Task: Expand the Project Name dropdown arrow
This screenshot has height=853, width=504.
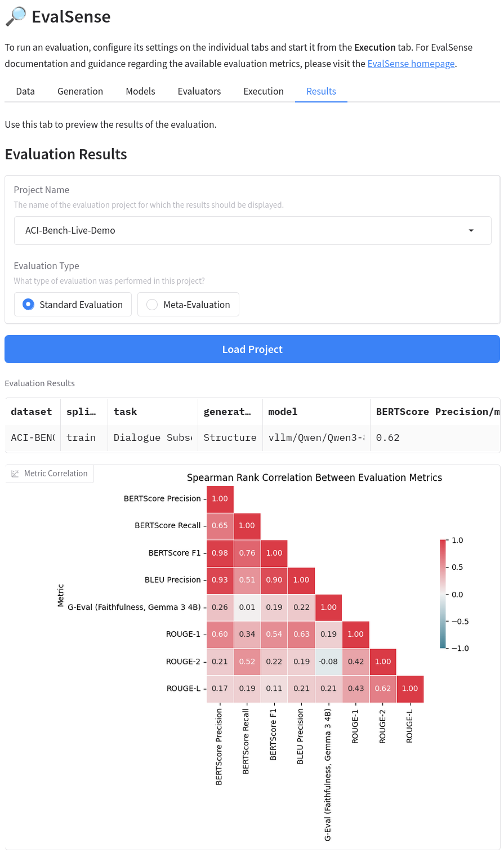Action: click(x=471, y=230)
